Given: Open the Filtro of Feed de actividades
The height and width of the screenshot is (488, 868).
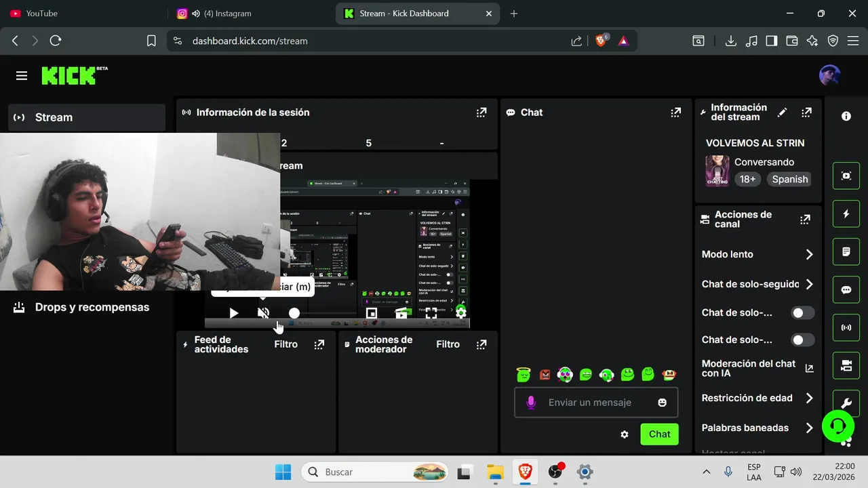Looking at the screenshot, I should coord(286,344).
